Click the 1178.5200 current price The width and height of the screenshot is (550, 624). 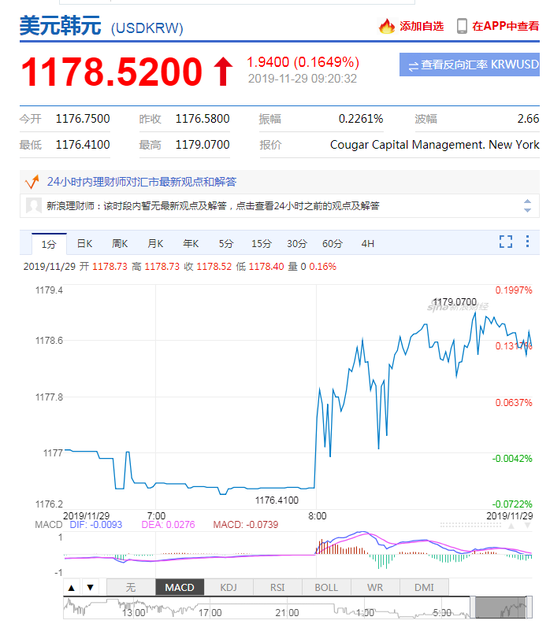(x=111, y=72)
